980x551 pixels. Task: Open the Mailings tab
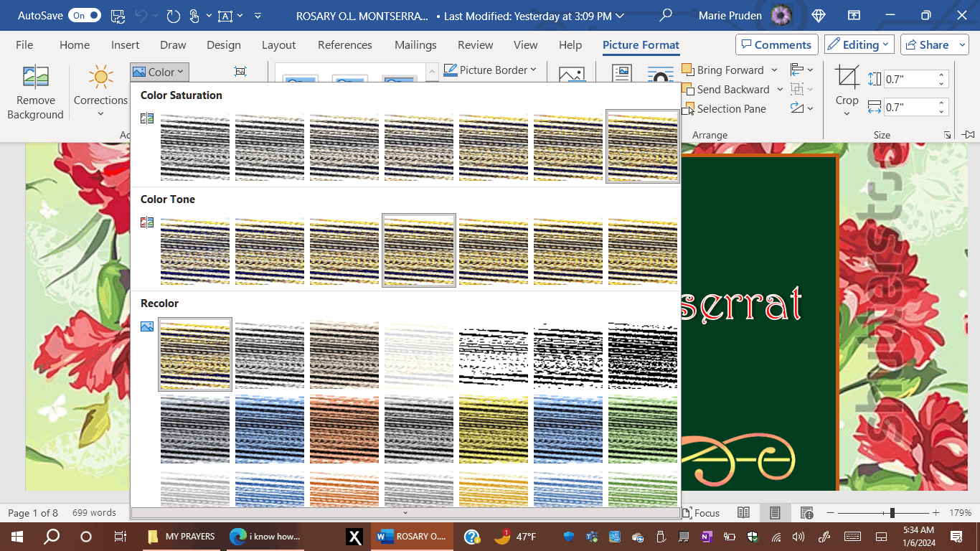coord(415,44)
